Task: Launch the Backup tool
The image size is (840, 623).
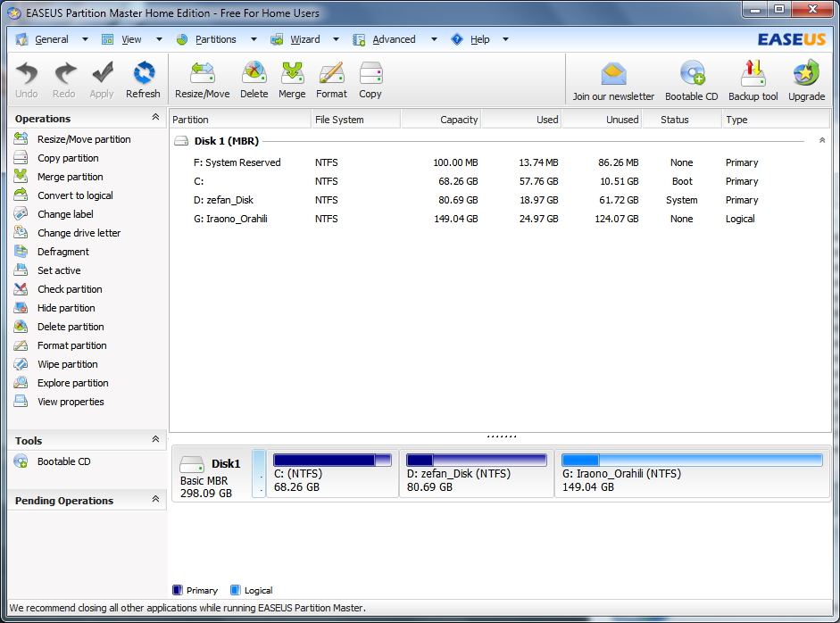Action: tap(753, 80)
